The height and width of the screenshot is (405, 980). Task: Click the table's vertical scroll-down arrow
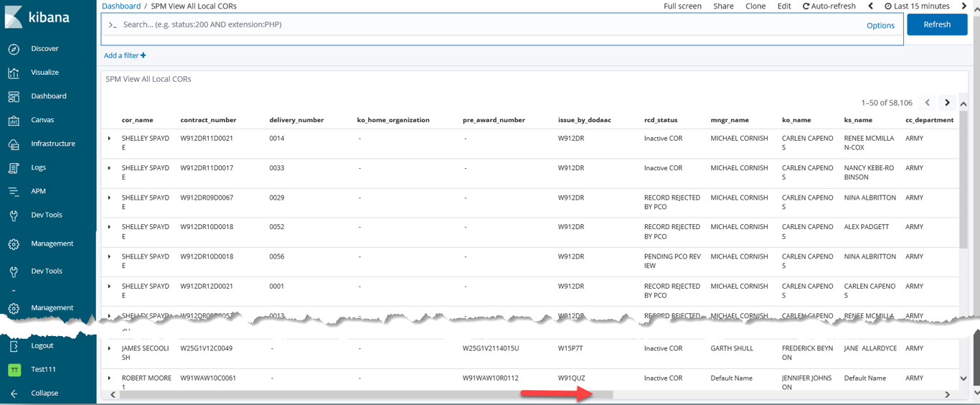pyautogui.click(x=963, y=378)
